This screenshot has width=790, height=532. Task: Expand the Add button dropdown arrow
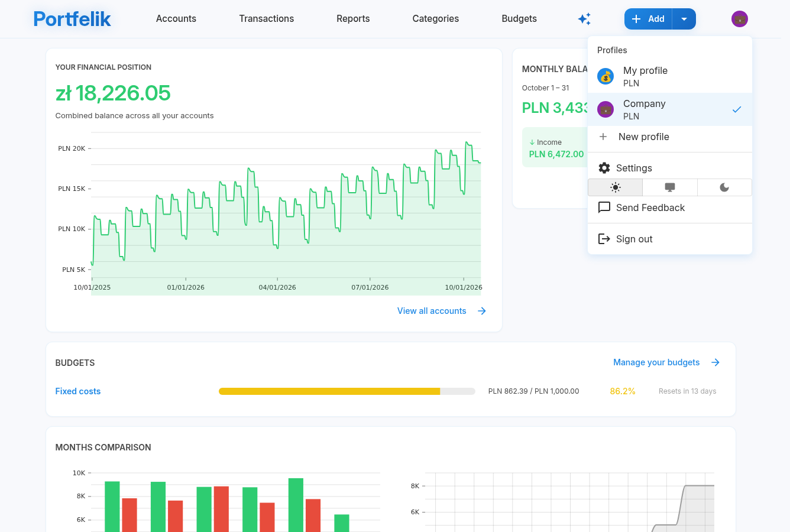click(x=684, y=19)
